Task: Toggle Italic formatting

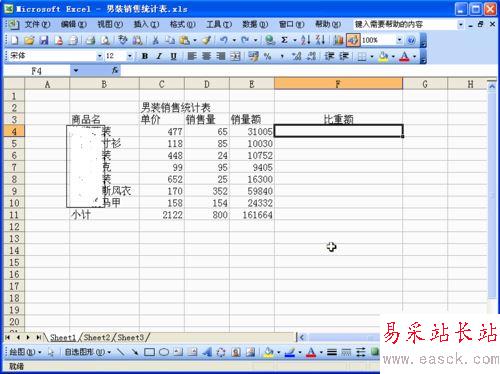Action: [159, 56]
